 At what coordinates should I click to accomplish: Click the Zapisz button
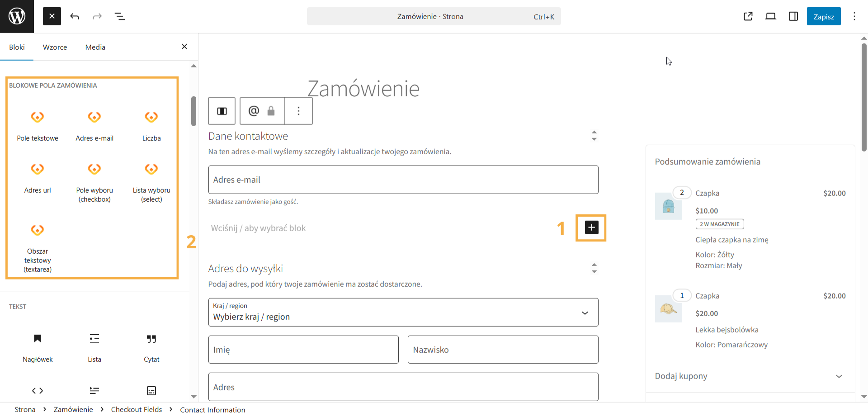pyautogui.click(x=824, y=16)
